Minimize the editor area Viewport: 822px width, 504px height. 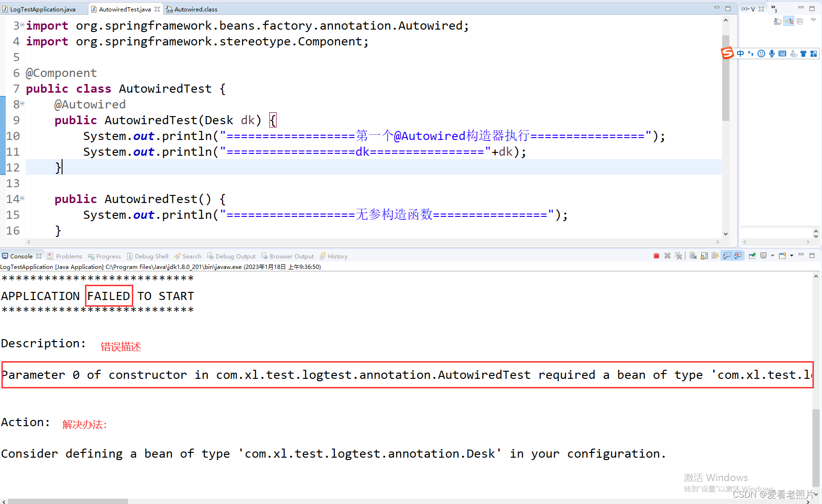pos(716,8)
